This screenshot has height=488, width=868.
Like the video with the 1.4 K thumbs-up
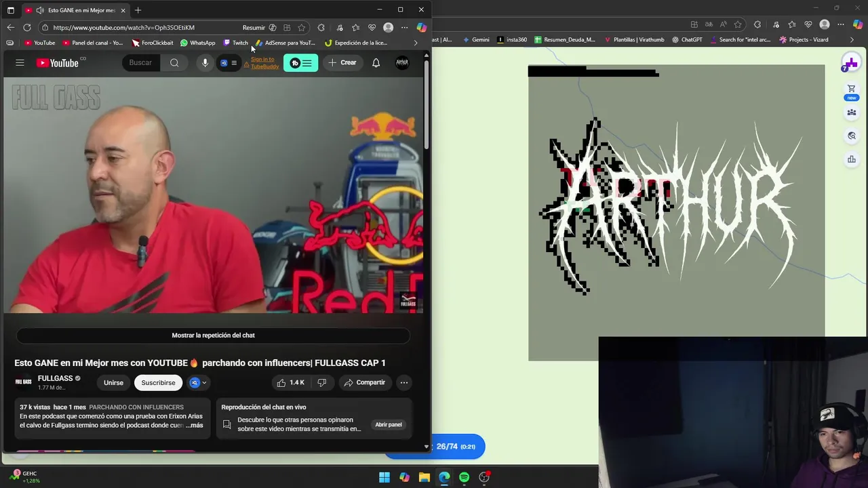point(290,382)
